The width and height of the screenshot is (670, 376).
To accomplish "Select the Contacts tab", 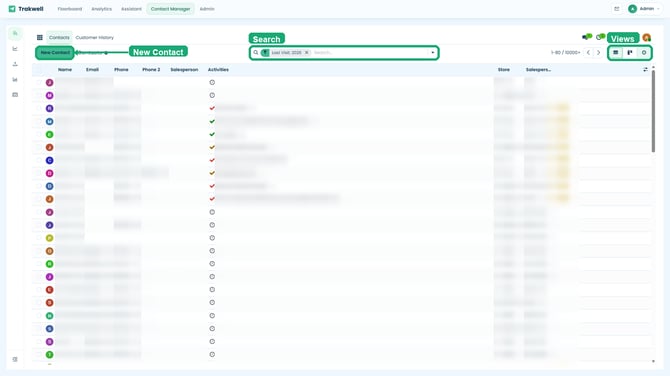I will click(x=59, y=38).
